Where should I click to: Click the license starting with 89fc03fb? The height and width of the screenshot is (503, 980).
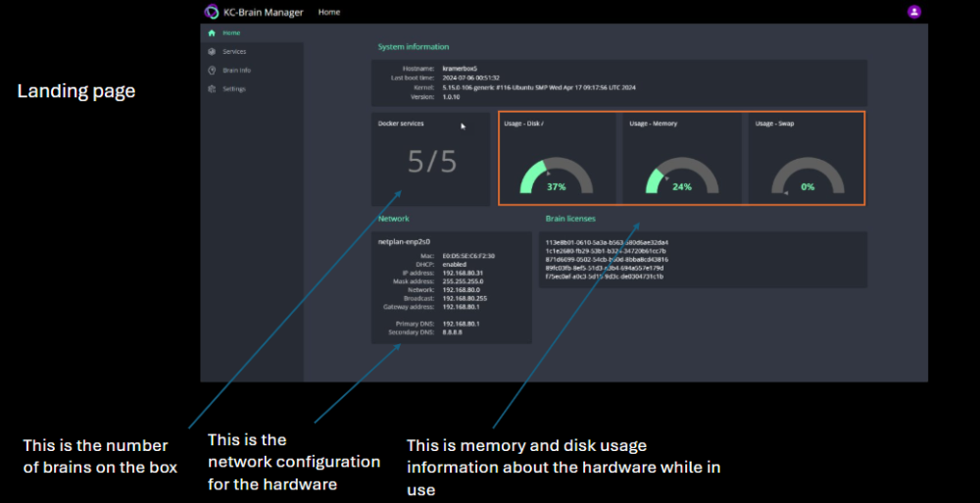click(605, 268)
